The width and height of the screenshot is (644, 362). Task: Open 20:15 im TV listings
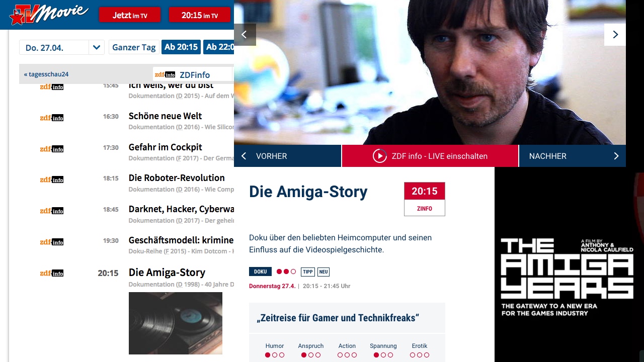(x=199, y=15)
